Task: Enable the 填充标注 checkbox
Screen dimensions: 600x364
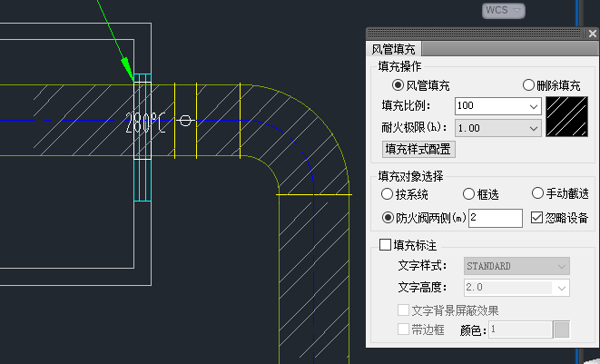Action: coord(385,245)
